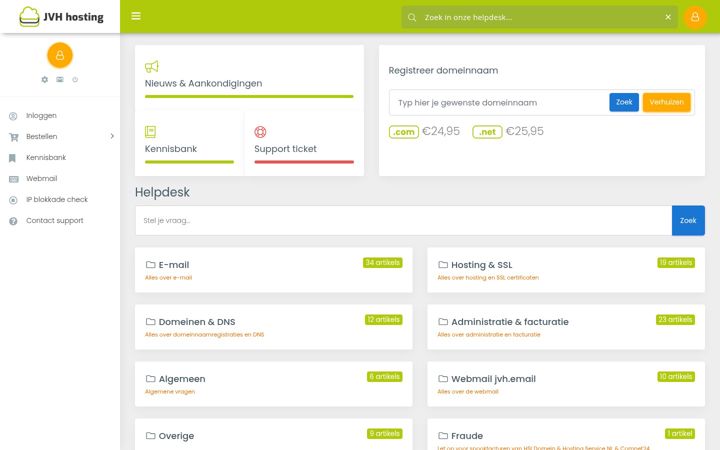The width and height of the screenshot is (720, 450).
Task: Open the Support ticket card text
Action: click(x=285, y=149)
